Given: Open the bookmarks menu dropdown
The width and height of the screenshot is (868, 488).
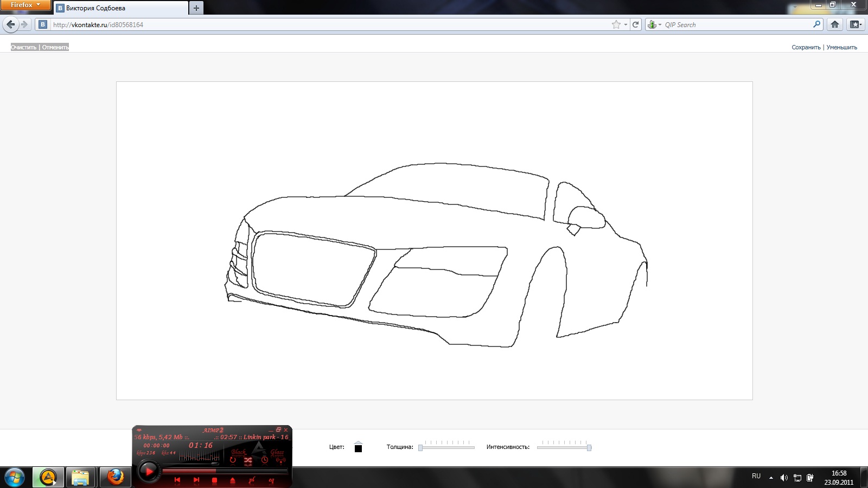Looking at the screenshot, I should pos(856,24).
